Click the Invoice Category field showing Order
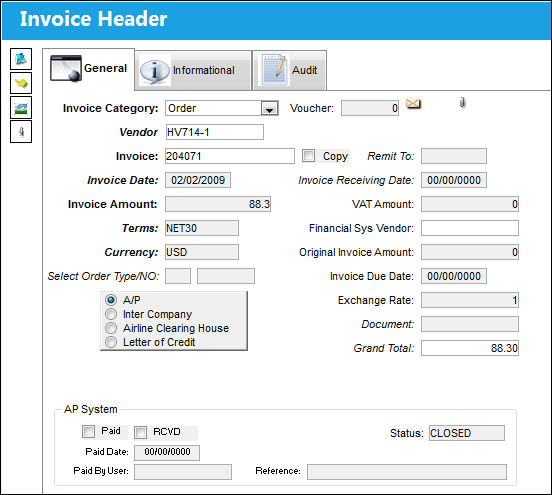 pyautogui.click(x=222, y=108)
